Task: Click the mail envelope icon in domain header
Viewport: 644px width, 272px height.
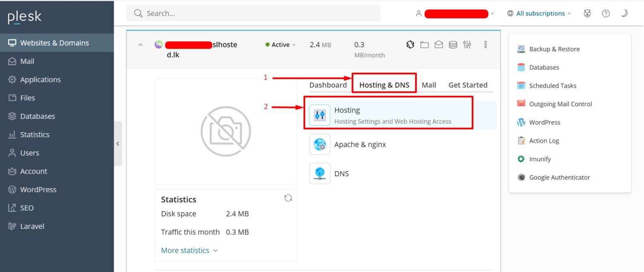Action: (439, 44)
